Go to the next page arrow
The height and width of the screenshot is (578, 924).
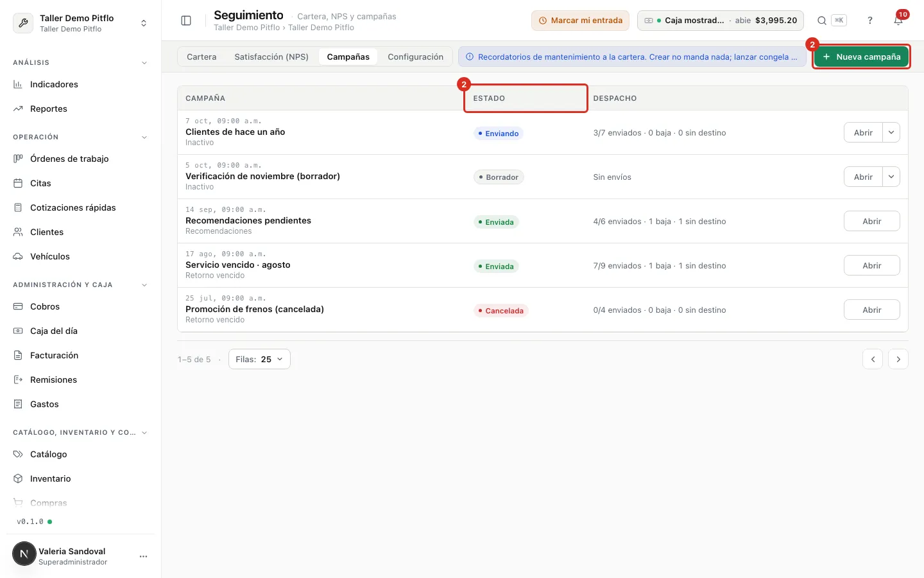coord(898,359)
